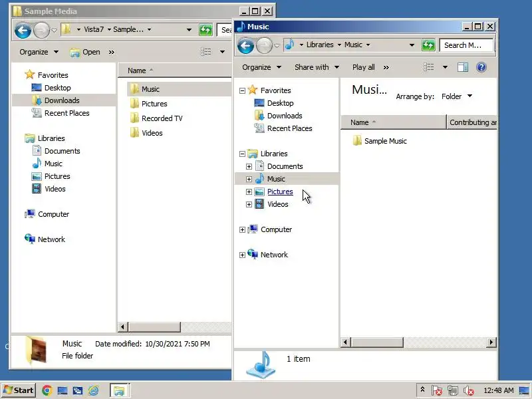Click right arrow of Music window scrollbar
532x399 pixels.
tap(491, 342)
